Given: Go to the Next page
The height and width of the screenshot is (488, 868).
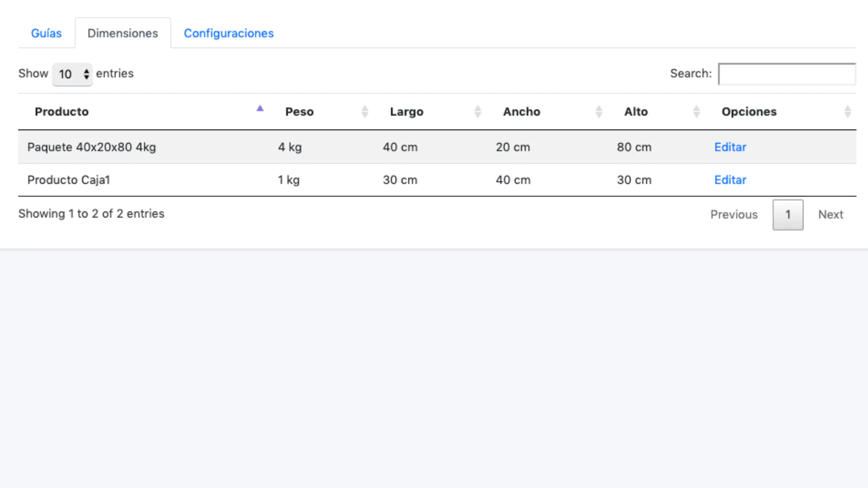Looking at the screenshot, I should pyautogui.click(x=831, y=215).
